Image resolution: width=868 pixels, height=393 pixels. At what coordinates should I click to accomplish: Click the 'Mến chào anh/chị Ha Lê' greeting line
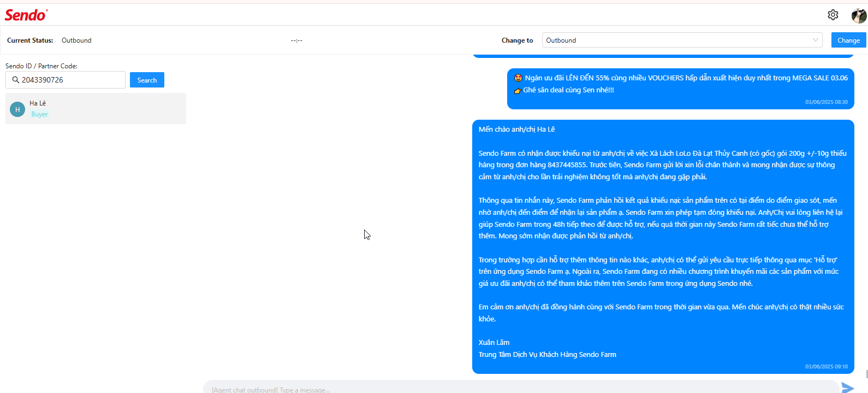(x=516, y=130)
